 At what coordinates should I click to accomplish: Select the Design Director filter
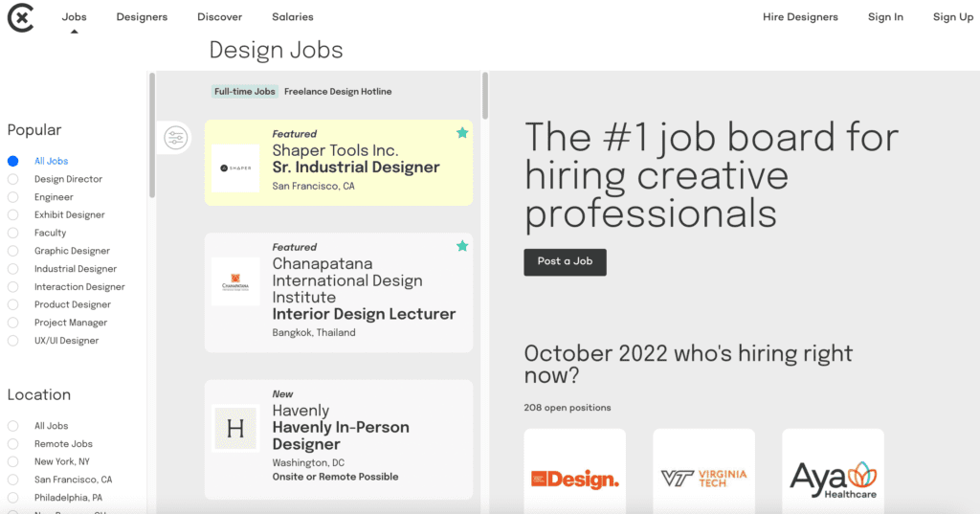(13, 179)
